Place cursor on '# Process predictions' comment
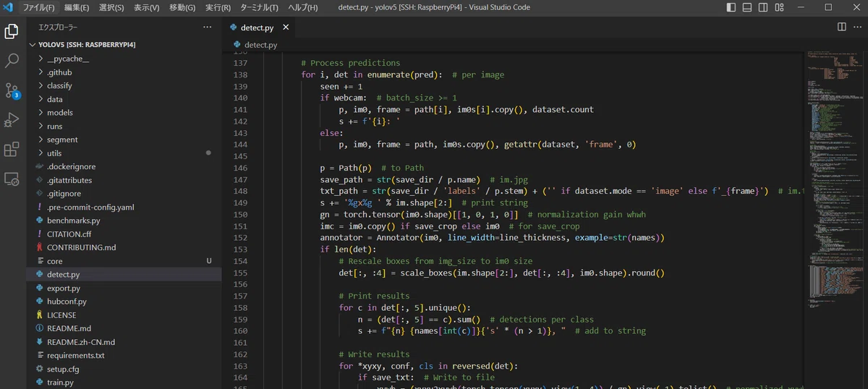 tap(350, 63)
